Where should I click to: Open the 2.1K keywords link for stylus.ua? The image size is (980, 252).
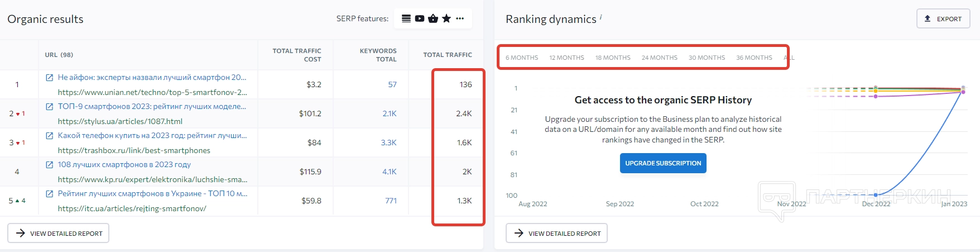point(390,113)
